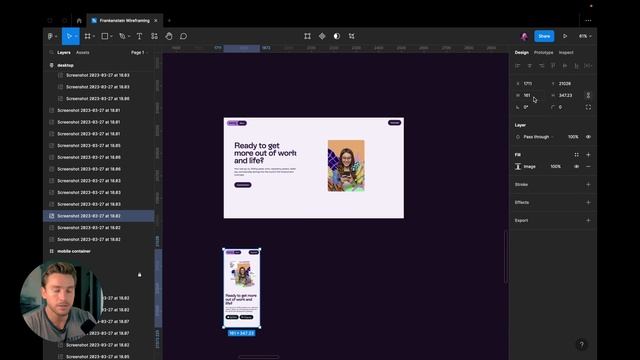The image size is (640, 360).
Task: Switch to the Layers tab
Action: pyautogui.click(x=64, y=53)
